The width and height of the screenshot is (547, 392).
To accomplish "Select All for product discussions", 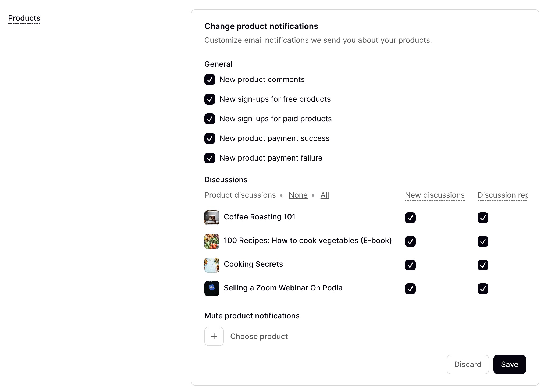I will (325, 195).
